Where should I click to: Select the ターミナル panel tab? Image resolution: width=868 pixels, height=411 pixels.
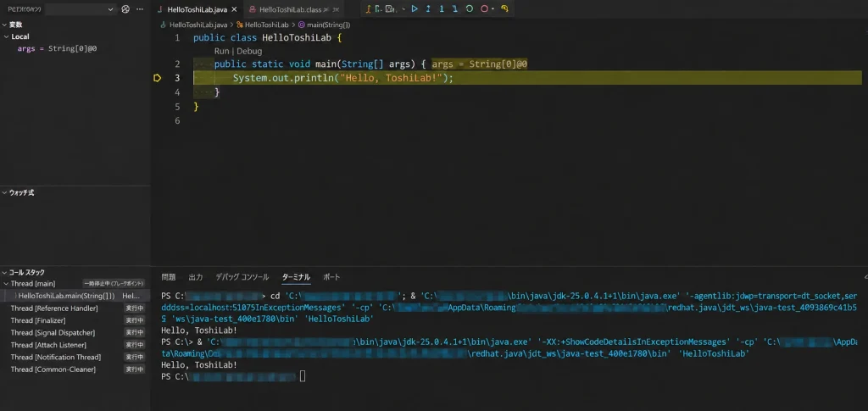pyautogui.click(x=296, y=277)
